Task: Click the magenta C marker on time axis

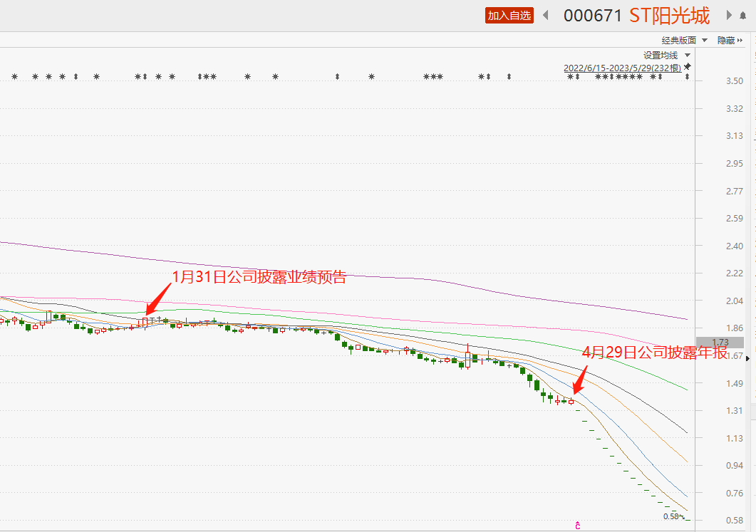Action: click(578, 526)
